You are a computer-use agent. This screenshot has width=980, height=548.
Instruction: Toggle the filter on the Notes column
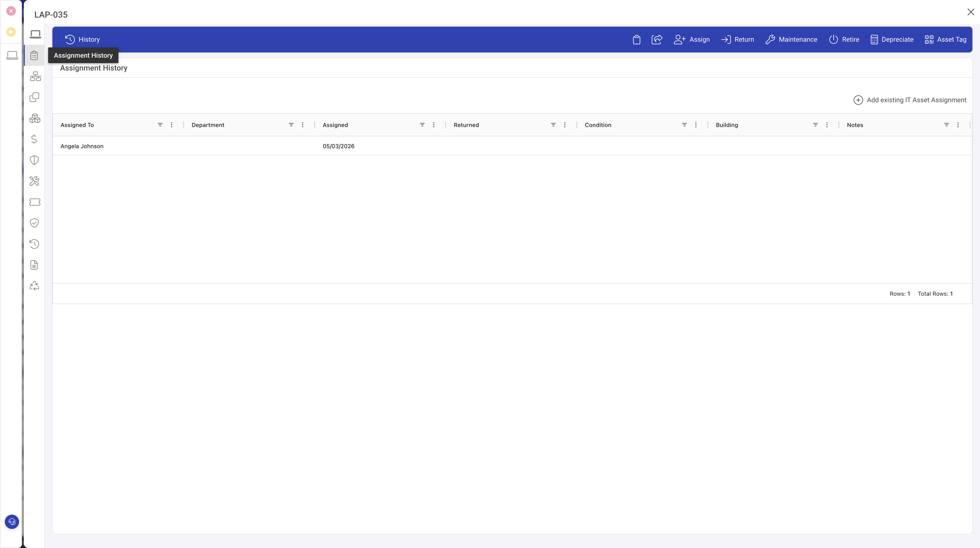[x=947, y=125]
